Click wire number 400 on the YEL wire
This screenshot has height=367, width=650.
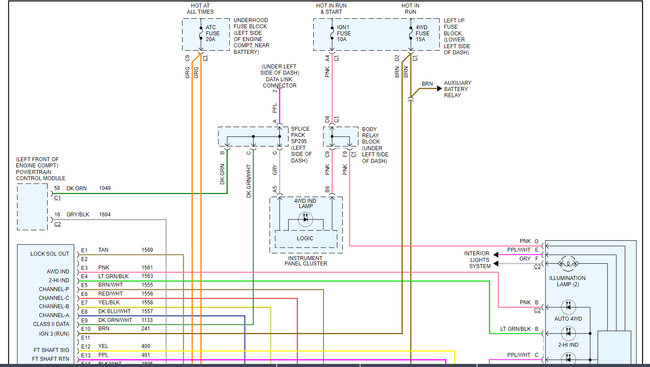click(146, 346)
